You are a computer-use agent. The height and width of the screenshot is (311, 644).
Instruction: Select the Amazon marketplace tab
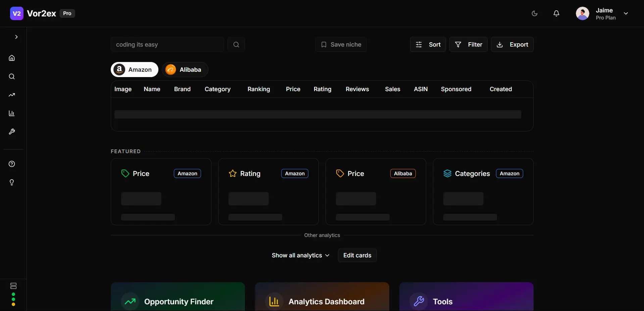tap(135, 70)
